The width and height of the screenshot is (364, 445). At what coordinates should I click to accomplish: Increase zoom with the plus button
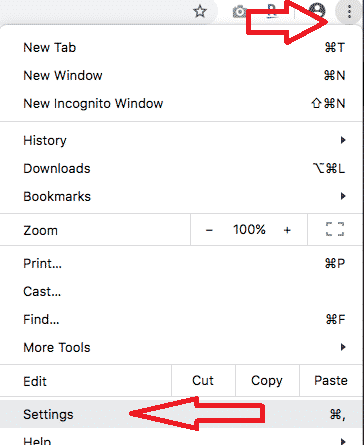coord(287,230)
